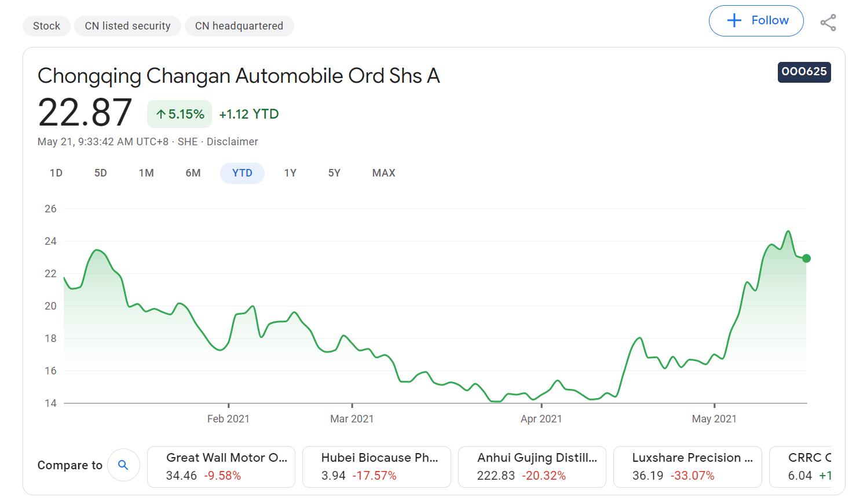Click the Stock label chip
The height and width of the screenshot is (504, 856).
pyautogui.click(x=46, y=25)
